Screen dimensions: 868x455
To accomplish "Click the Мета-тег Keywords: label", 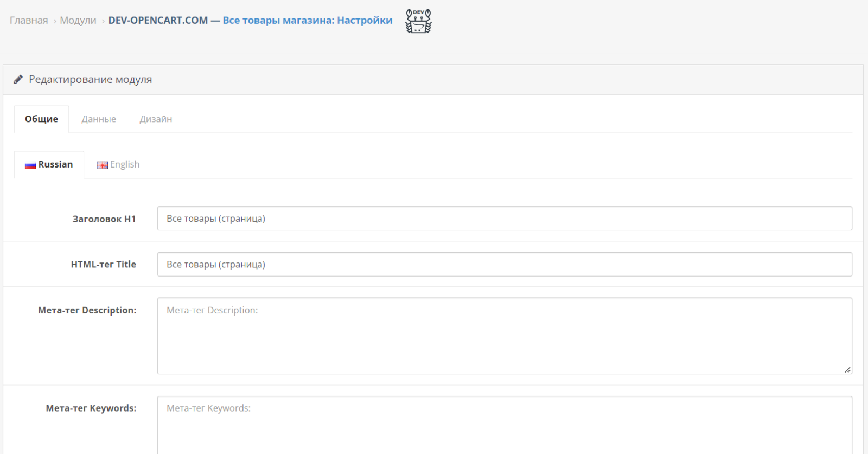I will point(91,408).
